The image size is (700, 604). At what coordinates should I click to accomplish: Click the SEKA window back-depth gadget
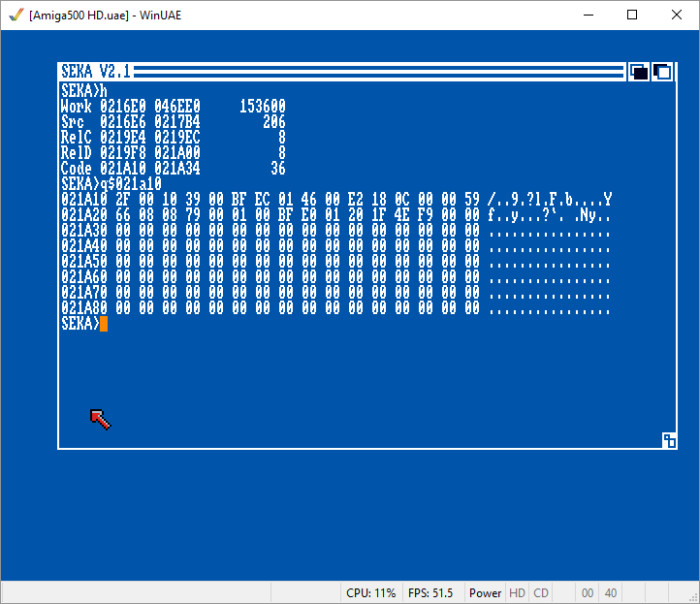pyautogui.click(x=639, y=72)
